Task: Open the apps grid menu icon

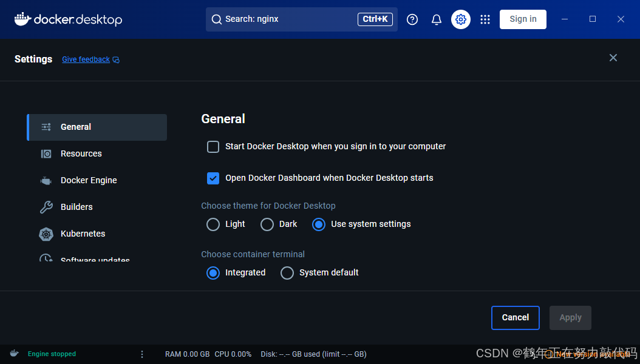Action: (485, 19)
